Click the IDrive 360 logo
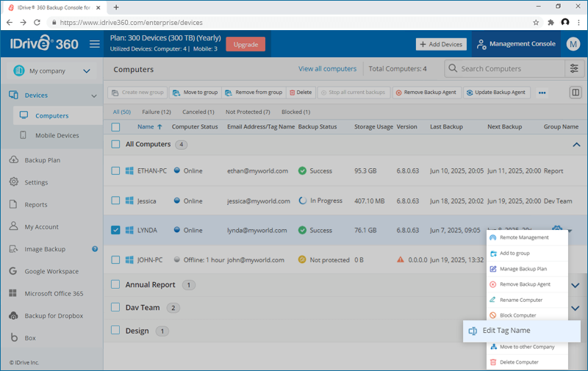The image size is (588, 371). pos(44,43)
